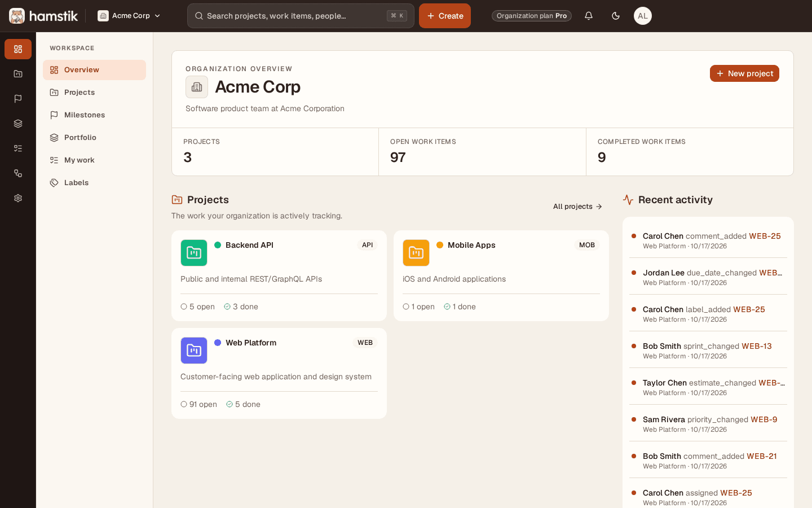This screenshot has height=508, width=812.
Task: Open the Organization plan Pro badge
Action: coord(532,16)
